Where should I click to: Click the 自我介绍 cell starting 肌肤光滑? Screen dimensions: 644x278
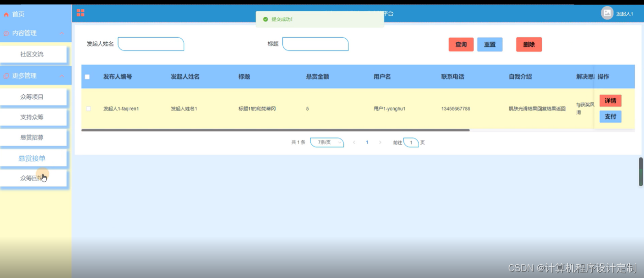537,109
